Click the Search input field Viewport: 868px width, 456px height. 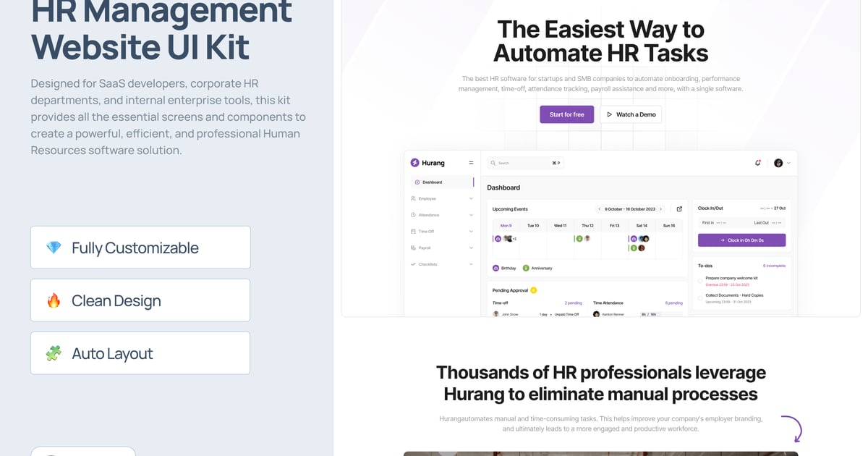520,163
